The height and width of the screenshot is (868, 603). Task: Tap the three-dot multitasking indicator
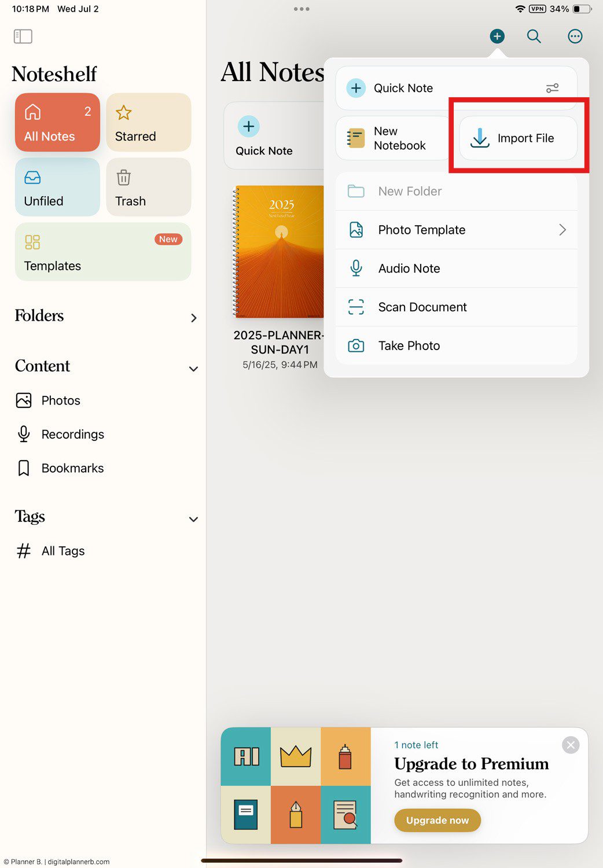tap(301, 9)
